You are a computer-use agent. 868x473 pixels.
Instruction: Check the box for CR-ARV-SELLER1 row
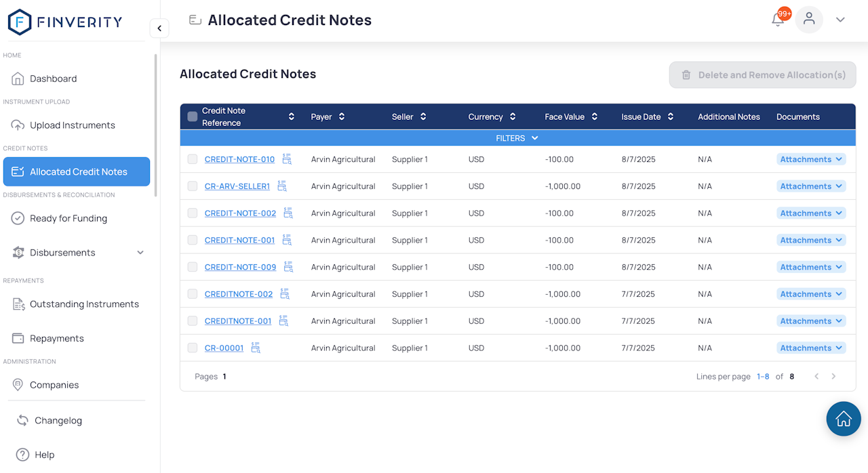[x=193, y=186]
